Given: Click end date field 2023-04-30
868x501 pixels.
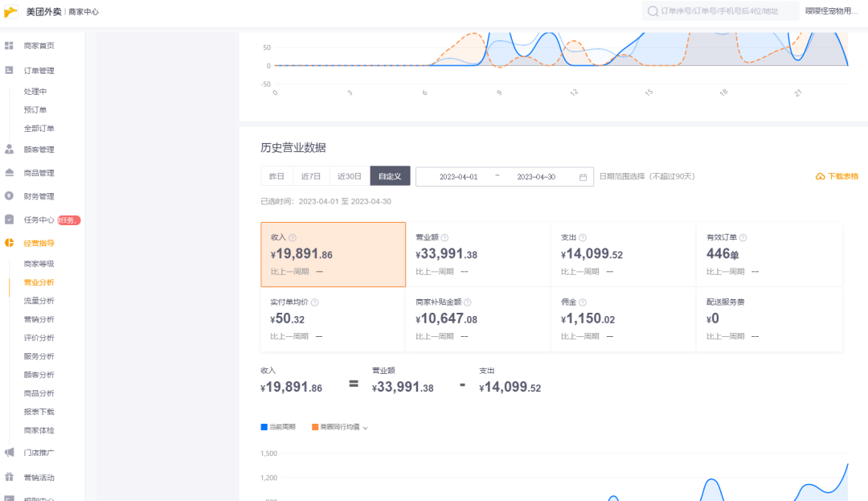Looking at the screenshot, I should click(536, 177).
